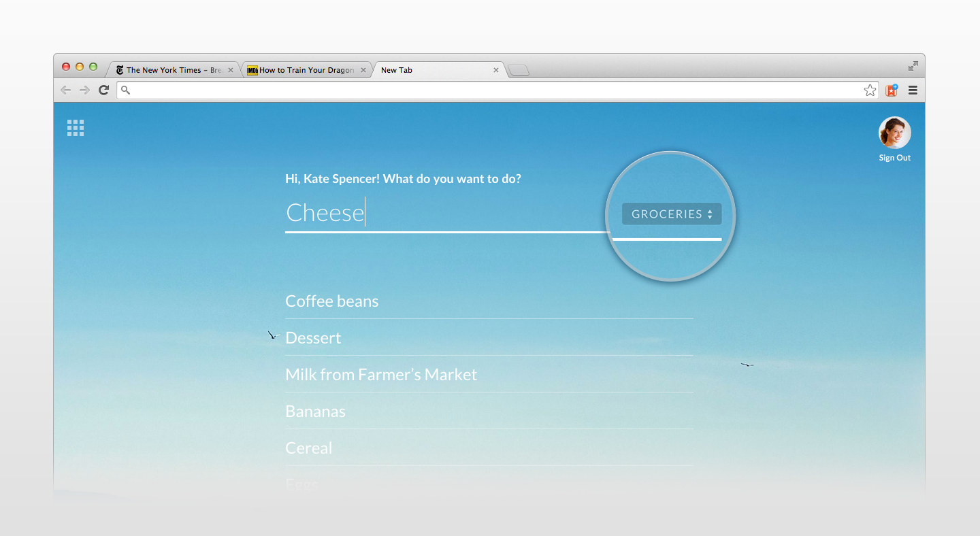Click the NYT favicon on first tab
Viewport: 980px width, 536px height.
pos(120,70)
